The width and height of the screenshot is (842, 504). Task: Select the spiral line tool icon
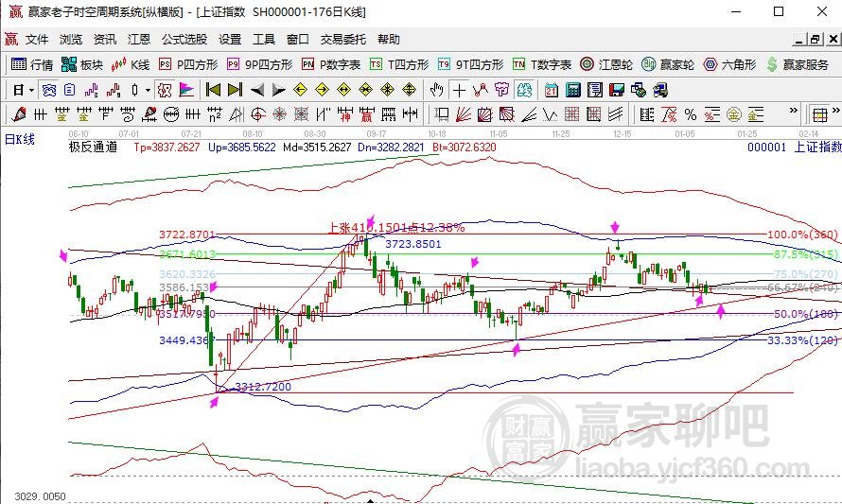128,114
